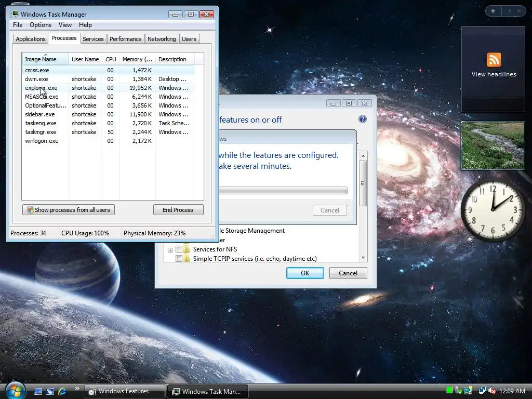Image resolution: width=532 pixels, height=399 pixels.
Task: Expand quick launch overflow chevron
Action: pos(77,389)
